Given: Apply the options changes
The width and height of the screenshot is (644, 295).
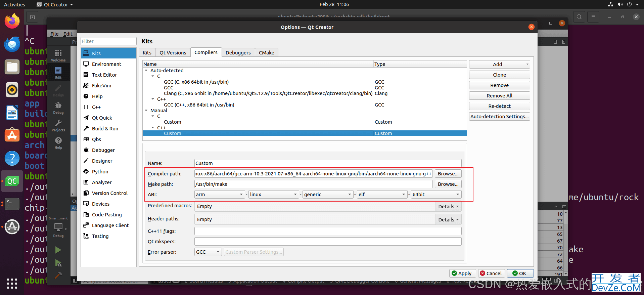Looking at the screenshot, I should coord(462,273).
